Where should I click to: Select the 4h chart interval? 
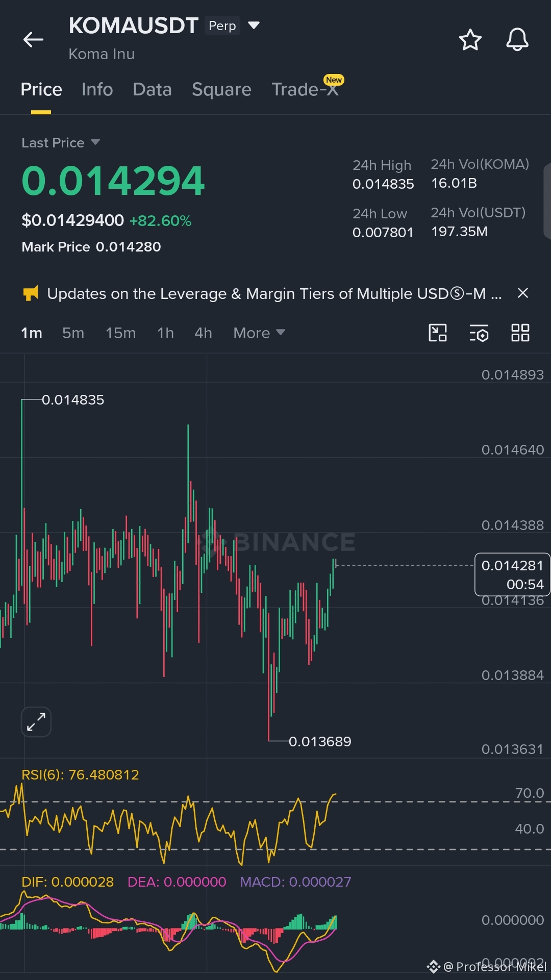[x=204, y=333]
